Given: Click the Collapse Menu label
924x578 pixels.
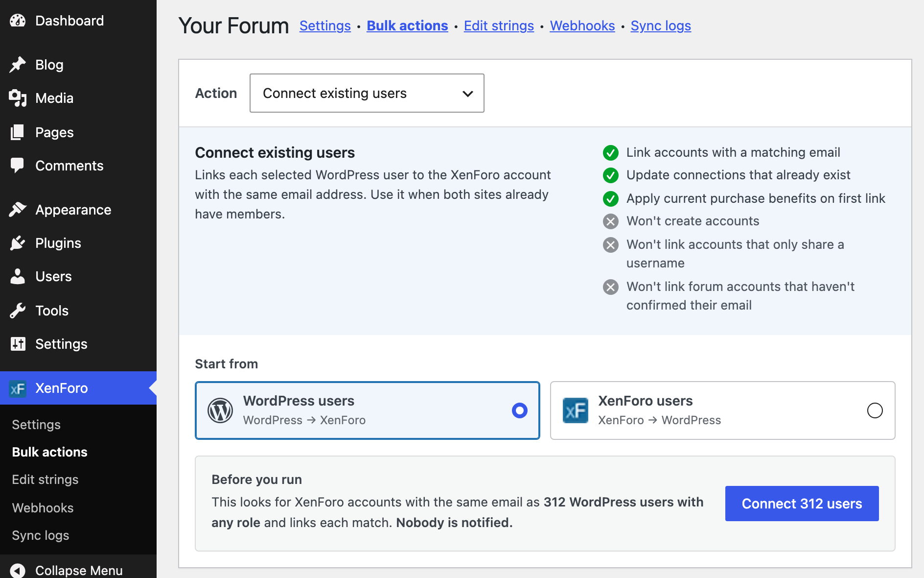Looking at the screenshot, I should 79,571.
